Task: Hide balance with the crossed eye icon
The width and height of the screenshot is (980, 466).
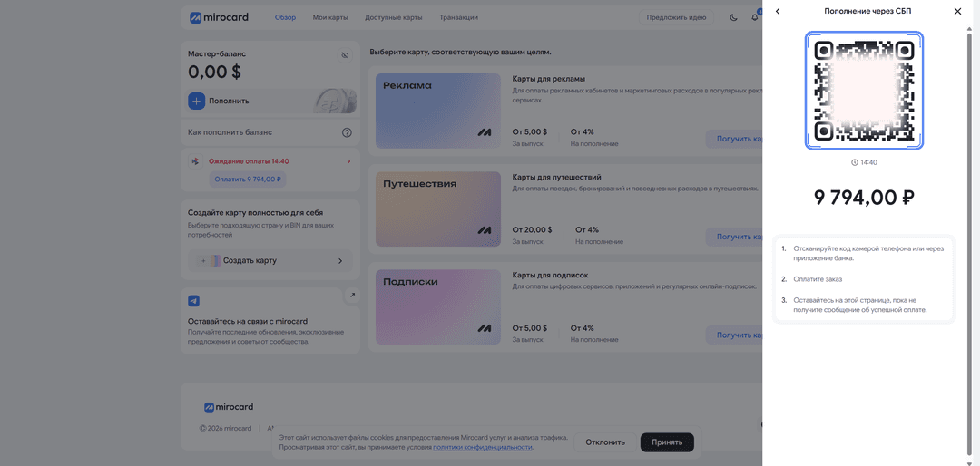Action: click(x=345, y=55)
